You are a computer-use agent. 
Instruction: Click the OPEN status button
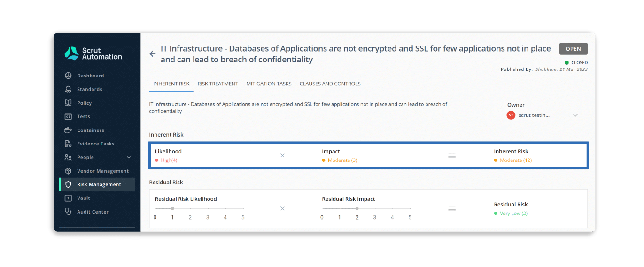(573, 49)
